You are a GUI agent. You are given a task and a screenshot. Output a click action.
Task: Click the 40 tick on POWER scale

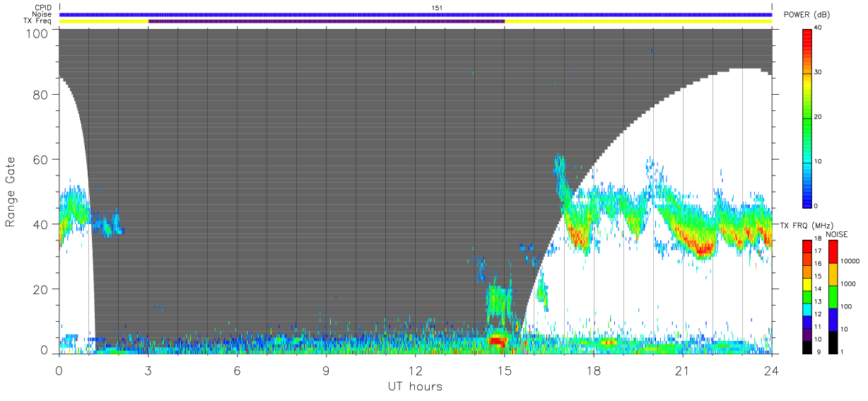pyautogui.click(x=819, y=28)
